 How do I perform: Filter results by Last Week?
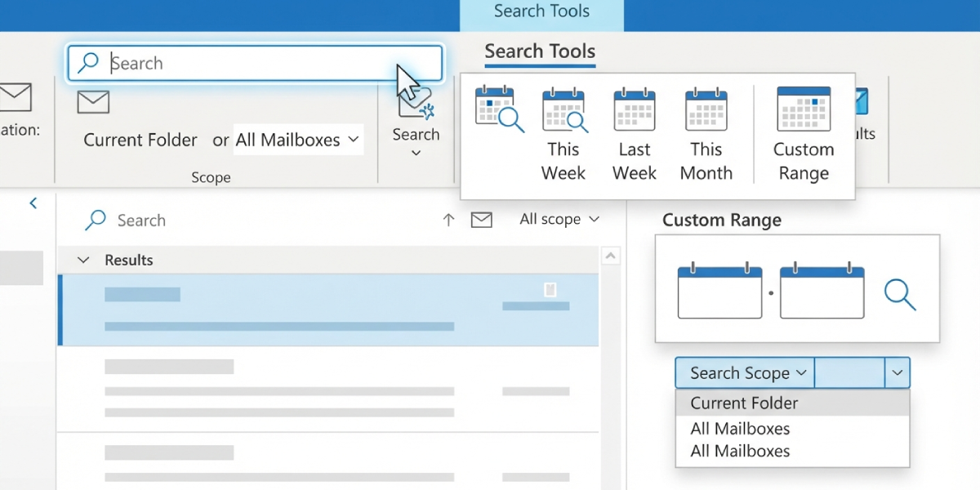tap(635, 136)
